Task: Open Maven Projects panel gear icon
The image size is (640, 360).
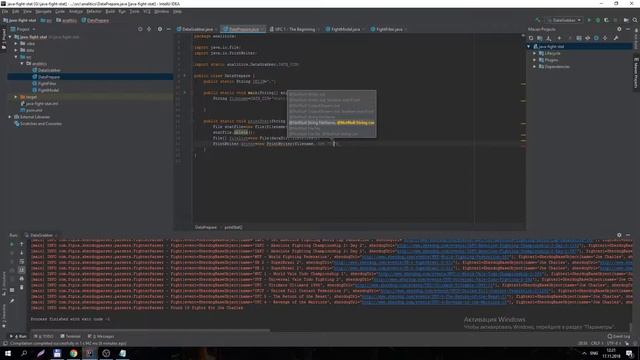Action: (x=619, y=29)
